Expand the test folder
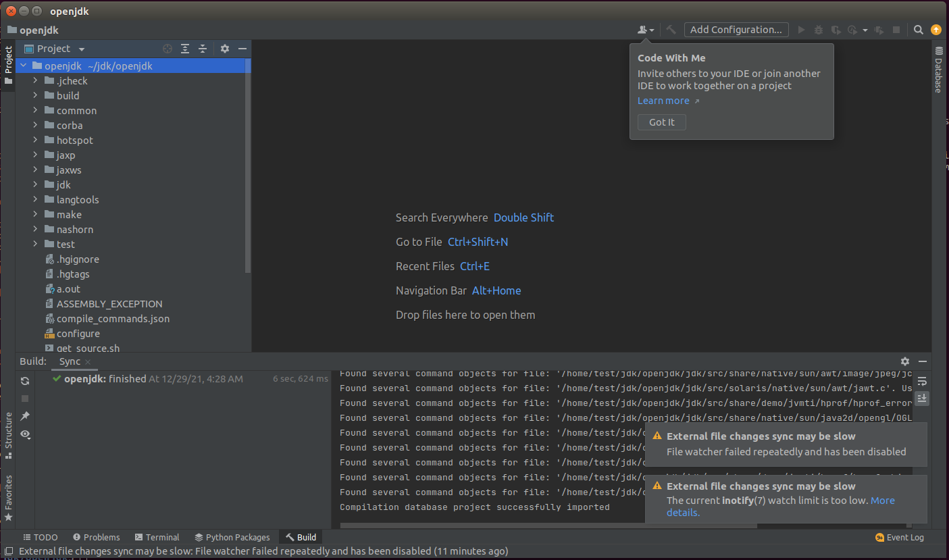The height and width of the screenshot is (560, 949). (x=36, y=245)
